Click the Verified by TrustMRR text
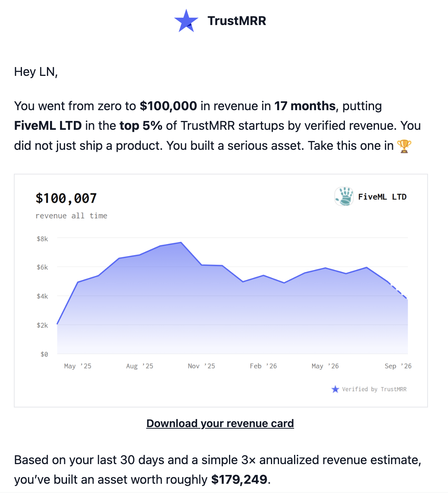Image resolution: width=448 pixels, height=493 pixels. click(x=374, y=389)
